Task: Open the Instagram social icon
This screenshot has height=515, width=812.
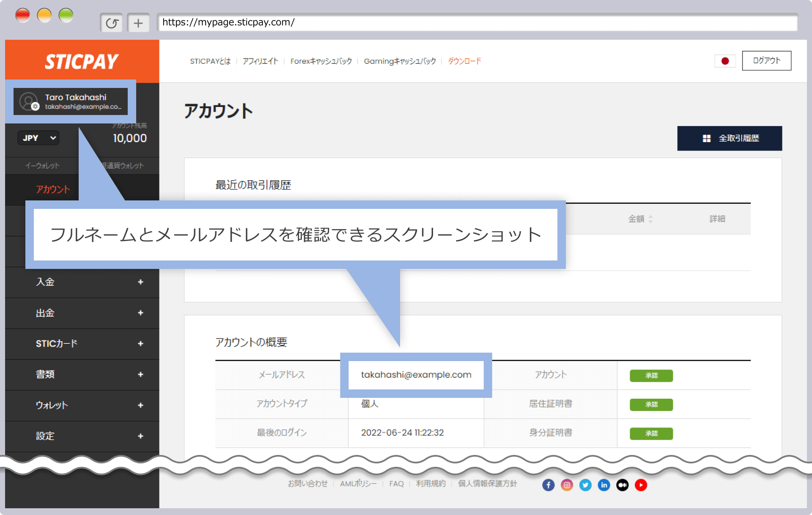Action: tap(567, 485)
